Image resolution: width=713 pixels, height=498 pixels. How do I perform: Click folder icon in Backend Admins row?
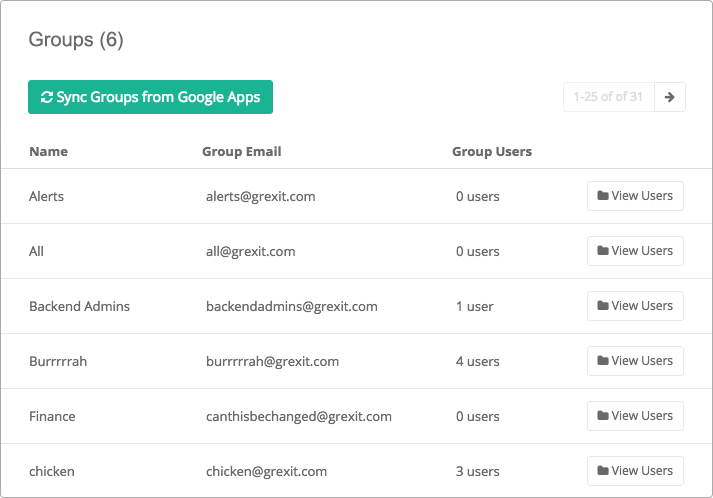click(603, 306)
